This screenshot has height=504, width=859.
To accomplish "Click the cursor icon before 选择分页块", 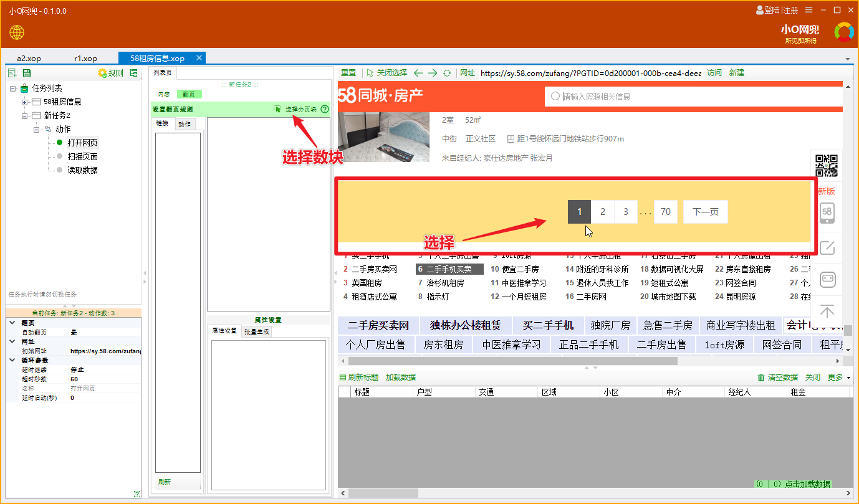I will 277,109.
